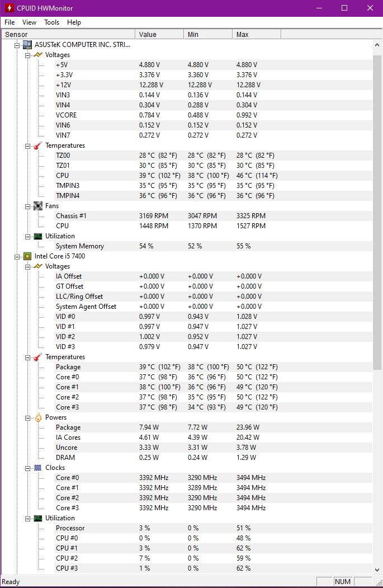Screen dimensions: 383x588
Task: Click the Min column header
Action: (208, 34)
